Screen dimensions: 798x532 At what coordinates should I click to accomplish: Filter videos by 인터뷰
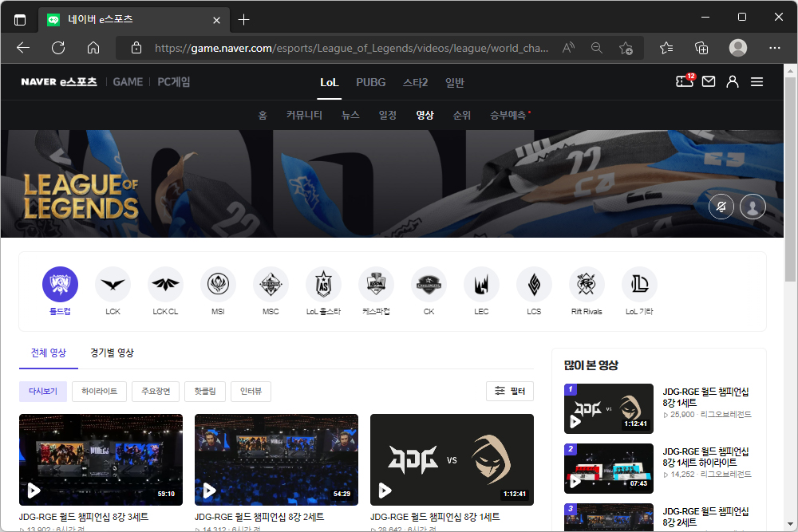coord(251,391)
